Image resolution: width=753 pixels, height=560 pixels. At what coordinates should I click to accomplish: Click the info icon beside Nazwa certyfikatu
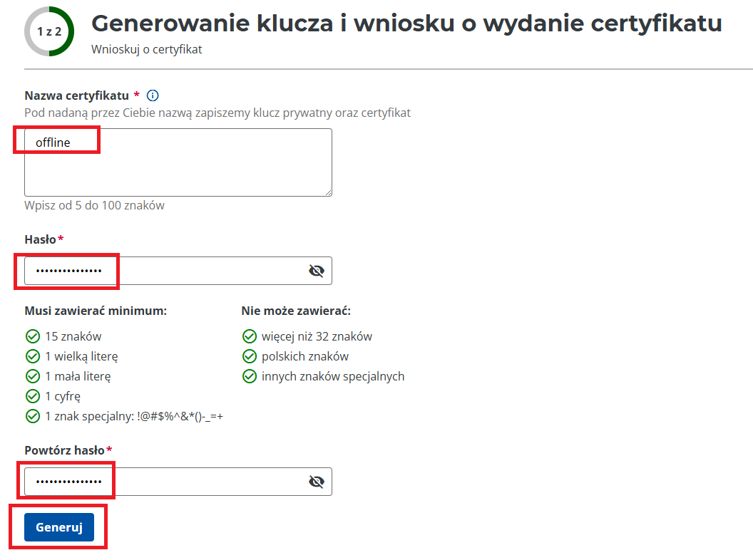point(152,95)
